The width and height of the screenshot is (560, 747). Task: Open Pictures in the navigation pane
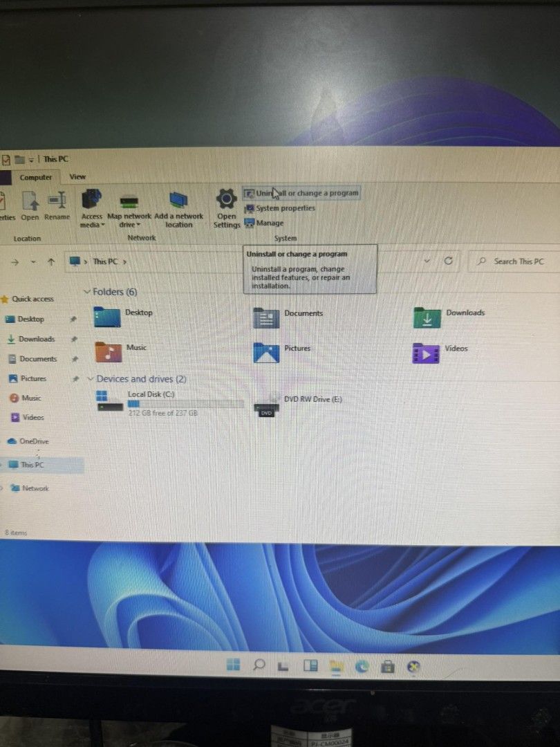pos(33,379)
